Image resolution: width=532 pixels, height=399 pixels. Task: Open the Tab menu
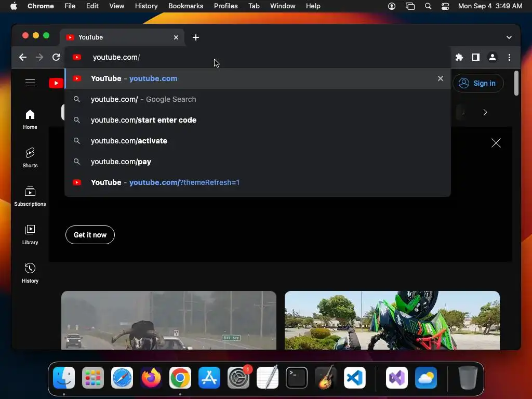[254, 6]
